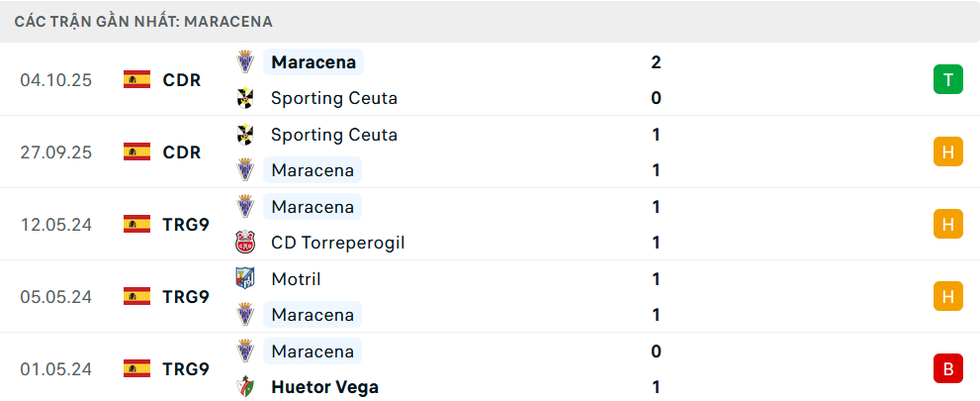Screen dimensions: 980x401
Task: Click the CD Torreperogil club crest
Action: coord(245,243)
